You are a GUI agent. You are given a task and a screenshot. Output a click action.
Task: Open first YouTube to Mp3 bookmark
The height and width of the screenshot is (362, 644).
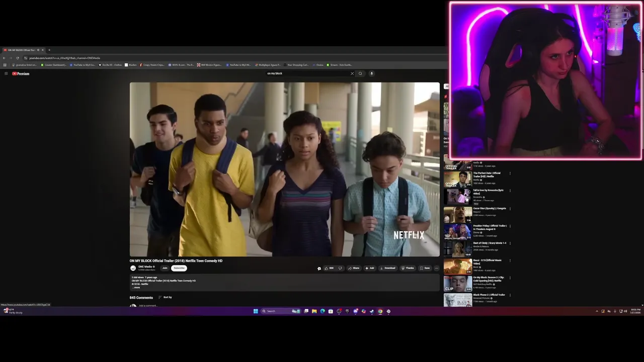[x=83, y=65]
